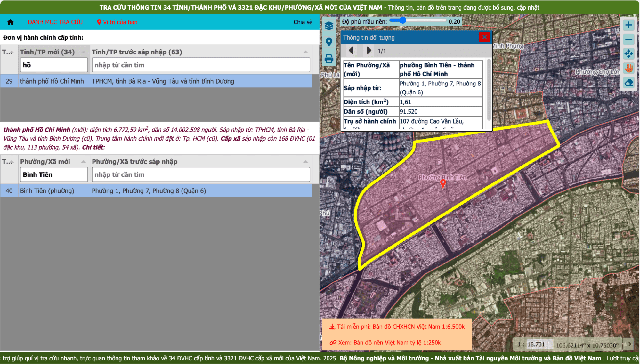Activate the pan hand tool

click(628, 68)
